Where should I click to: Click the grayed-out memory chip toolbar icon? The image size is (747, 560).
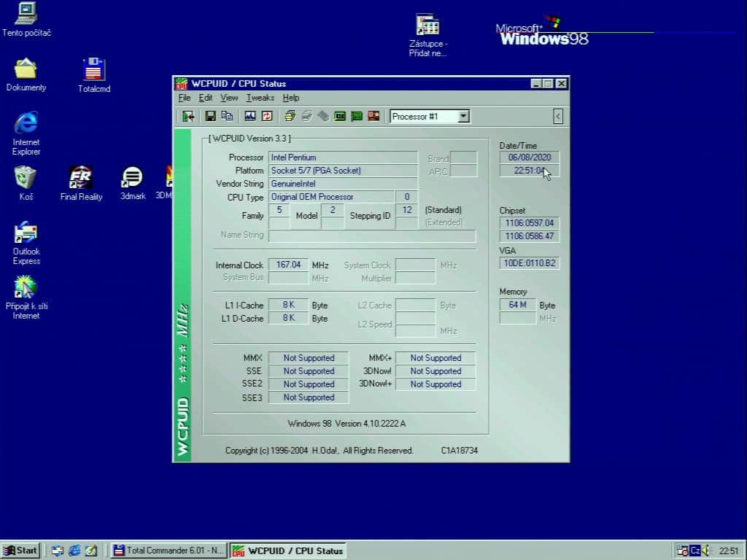pos(323,116)
